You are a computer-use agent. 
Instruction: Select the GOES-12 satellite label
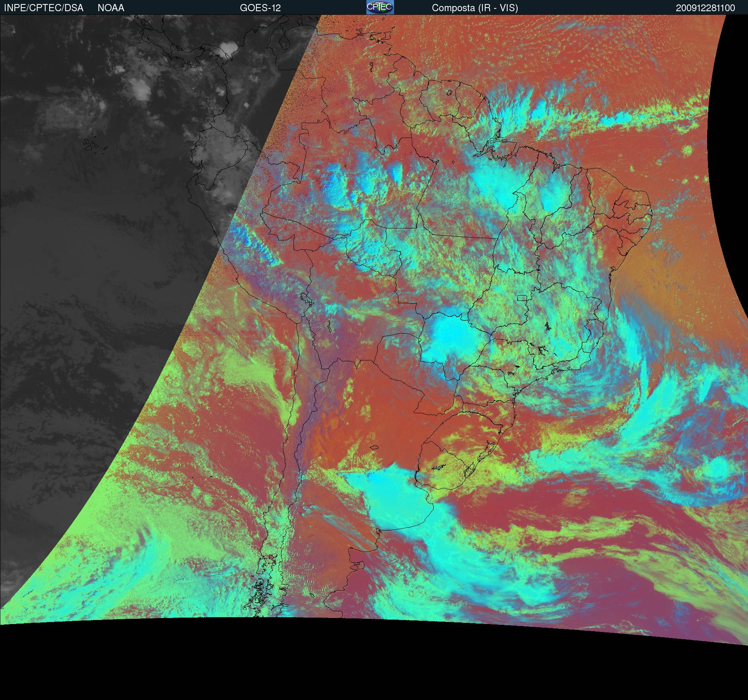260,8
